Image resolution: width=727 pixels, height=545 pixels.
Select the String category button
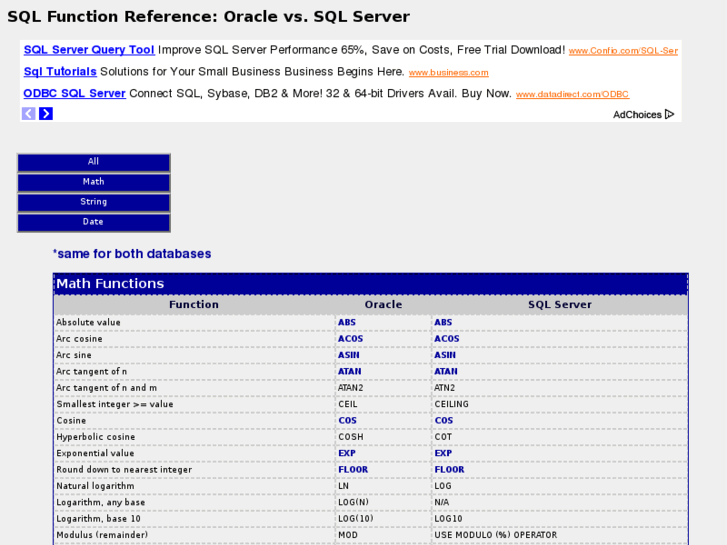pyautogui.click(x=94, y=202)
